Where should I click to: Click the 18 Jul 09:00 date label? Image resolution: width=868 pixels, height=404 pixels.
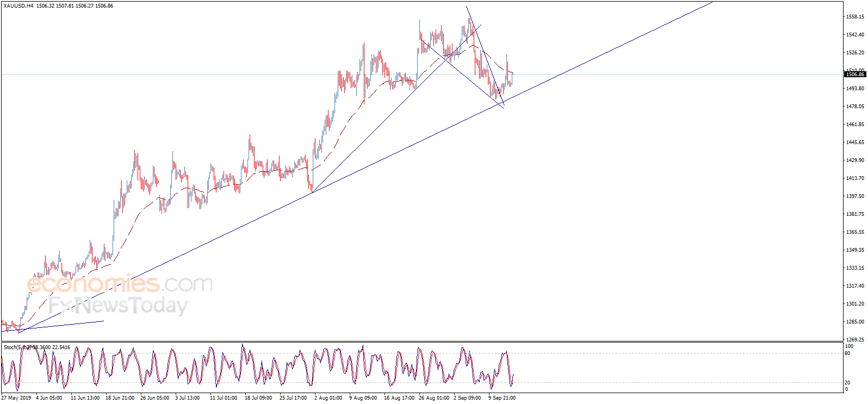coord(258,398)
